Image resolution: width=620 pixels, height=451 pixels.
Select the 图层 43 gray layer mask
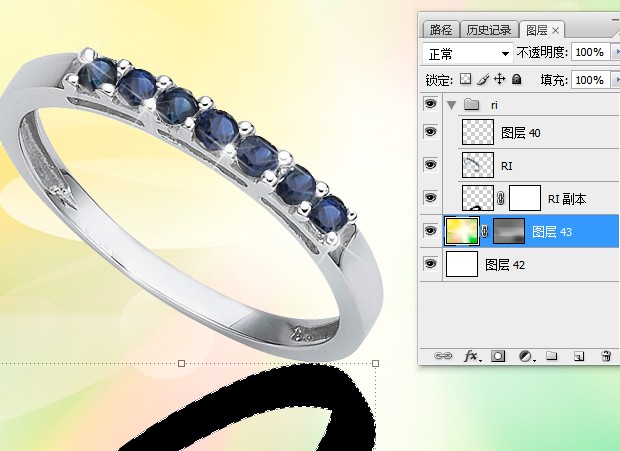pos(509,231)
